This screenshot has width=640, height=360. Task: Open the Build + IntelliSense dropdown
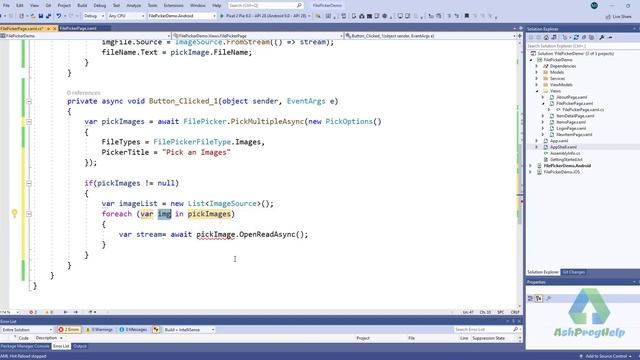click(x=189, y=330)
